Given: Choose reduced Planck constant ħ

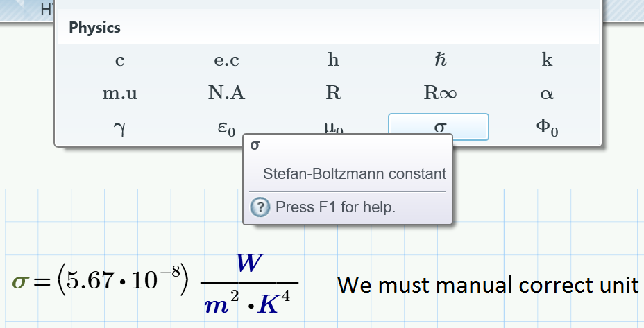Looking at the screenshot, I should pos(440,60).
